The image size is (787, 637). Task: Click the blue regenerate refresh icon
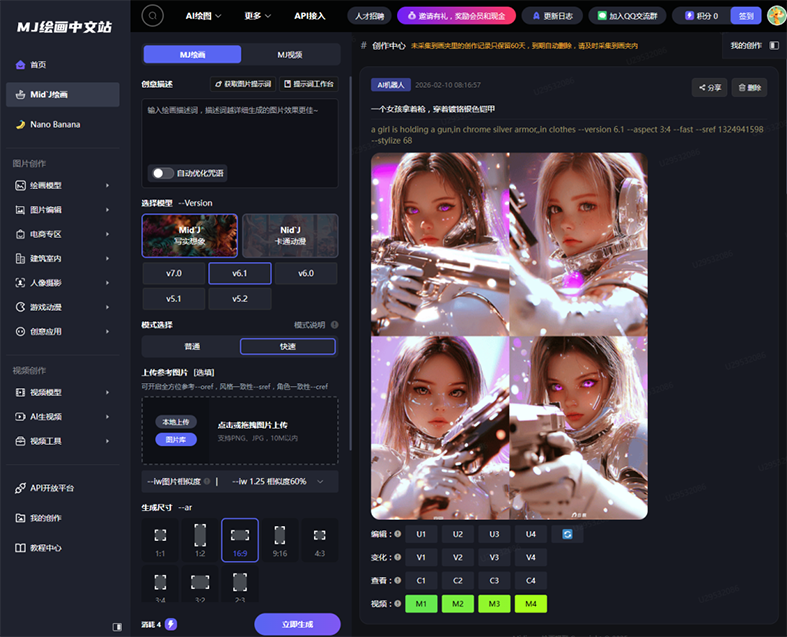pyautogui.click(x=567, y=534)
